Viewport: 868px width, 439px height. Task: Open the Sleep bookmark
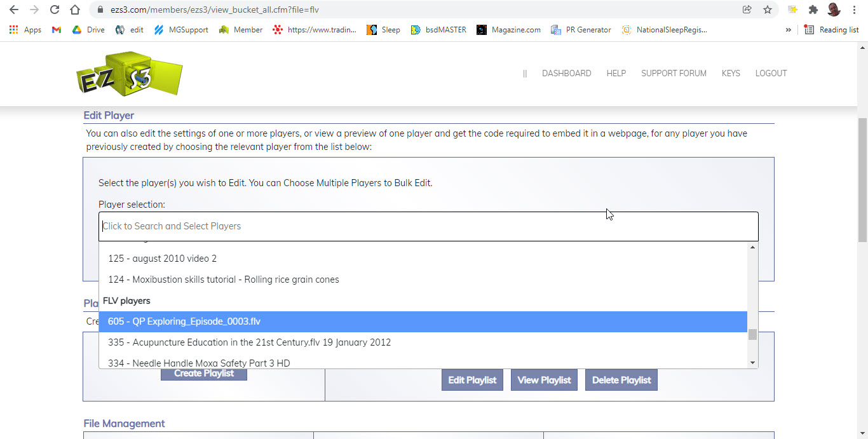[384, 30]
